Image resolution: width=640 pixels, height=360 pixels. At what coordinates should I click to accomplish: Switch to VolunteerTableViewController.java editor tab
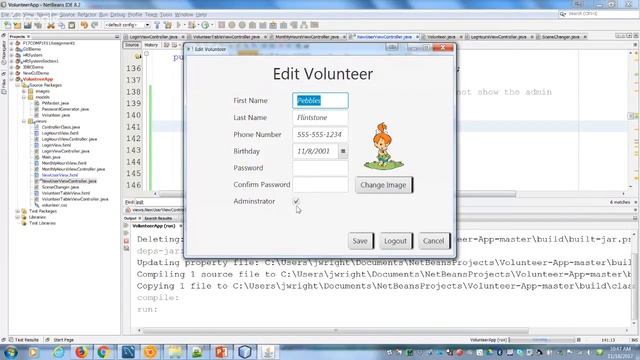(226, 37)
